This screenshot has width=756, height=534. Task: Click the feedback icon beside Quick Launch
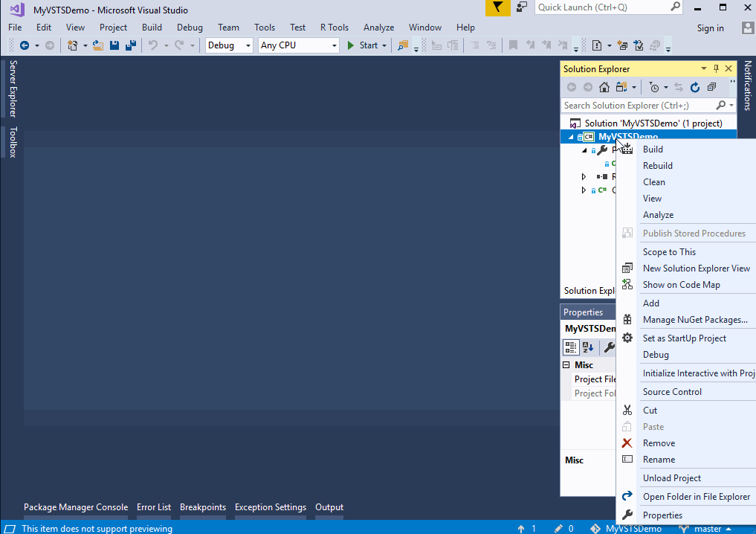pos(522,7)
